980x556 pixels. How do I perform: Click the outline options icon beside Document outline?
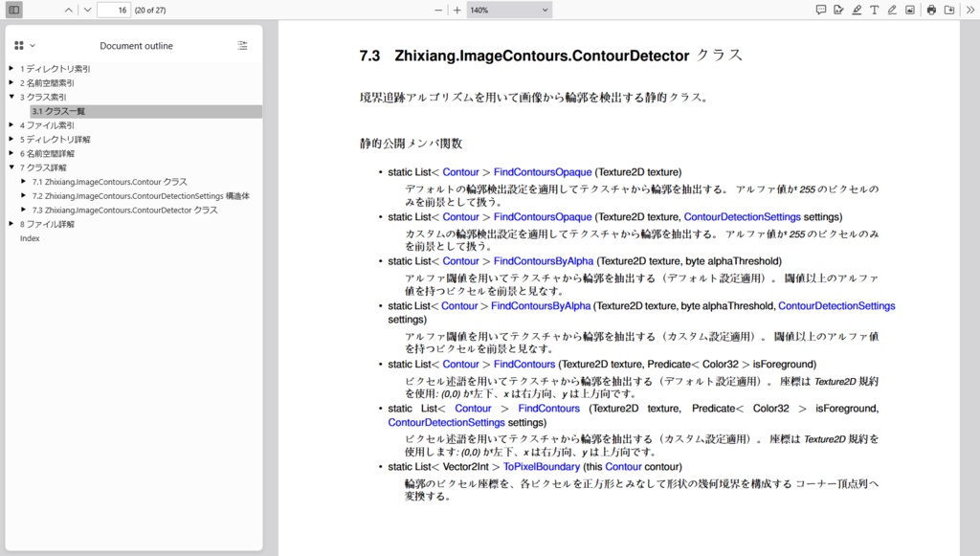tap(242, 46)
